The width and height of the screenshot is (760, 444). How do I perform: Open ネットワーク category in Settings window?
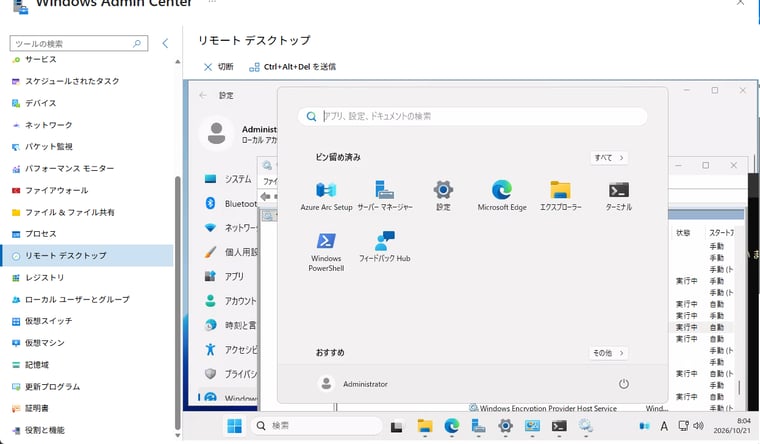(x=230, y=228)
